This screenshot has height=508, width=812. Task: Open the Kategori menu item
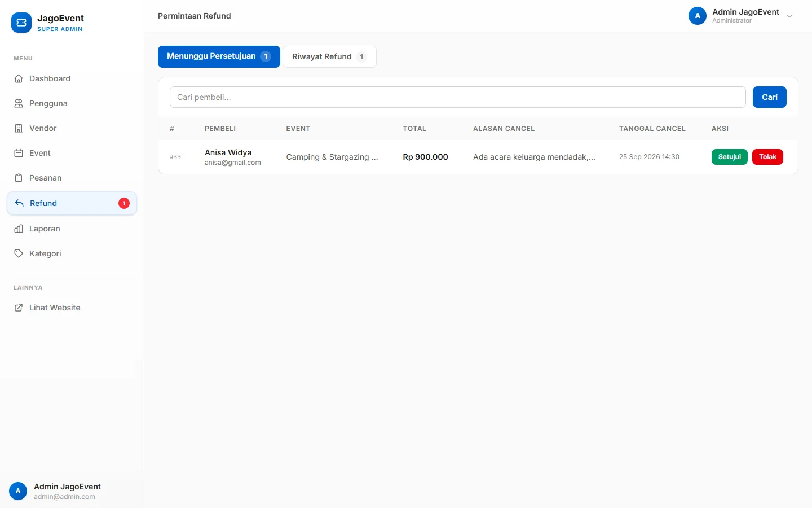point(72,253)
